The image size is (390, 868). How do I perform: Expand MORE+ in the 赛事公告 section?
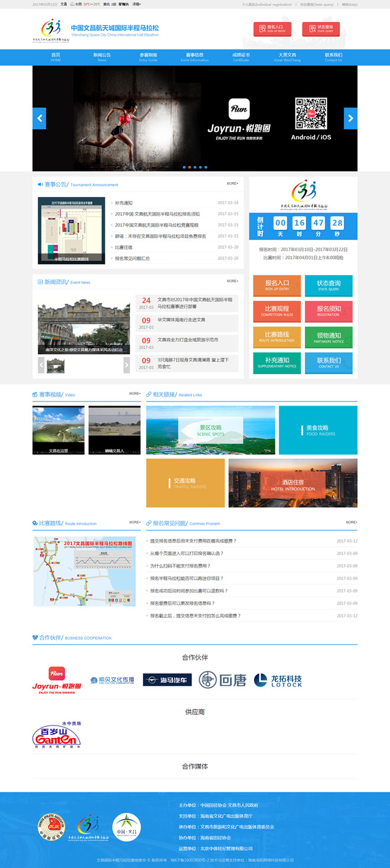tap(232, 184)
